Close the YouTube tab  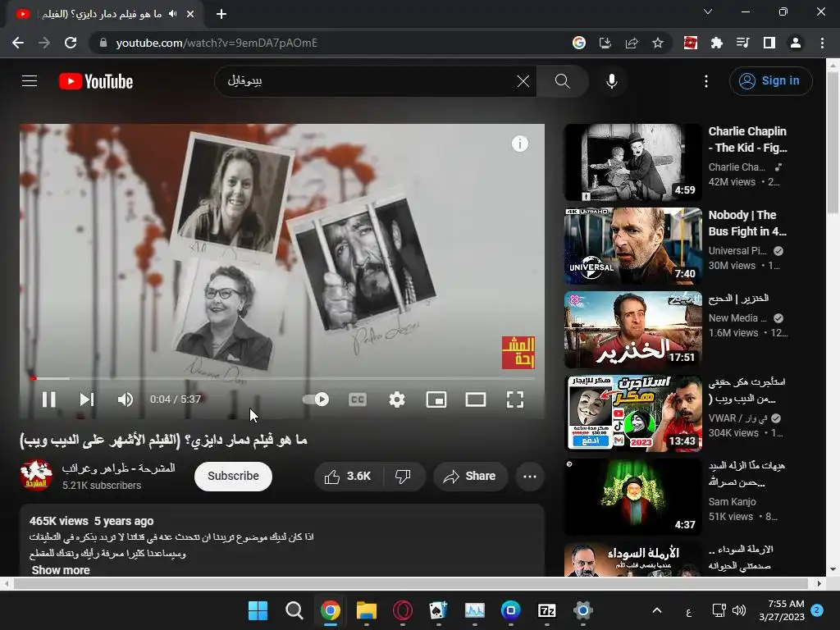point(190,14)
